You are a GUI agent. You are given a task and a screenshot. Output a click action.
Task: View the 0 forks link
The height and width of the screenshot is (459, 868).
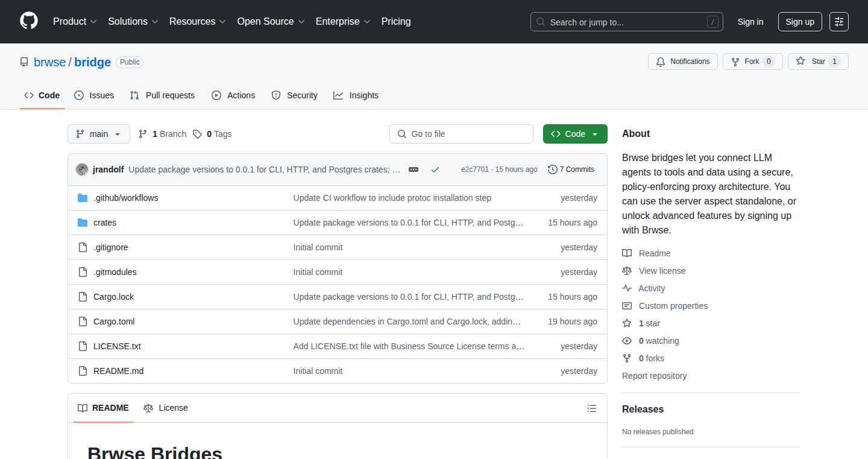tap(643, 358)
